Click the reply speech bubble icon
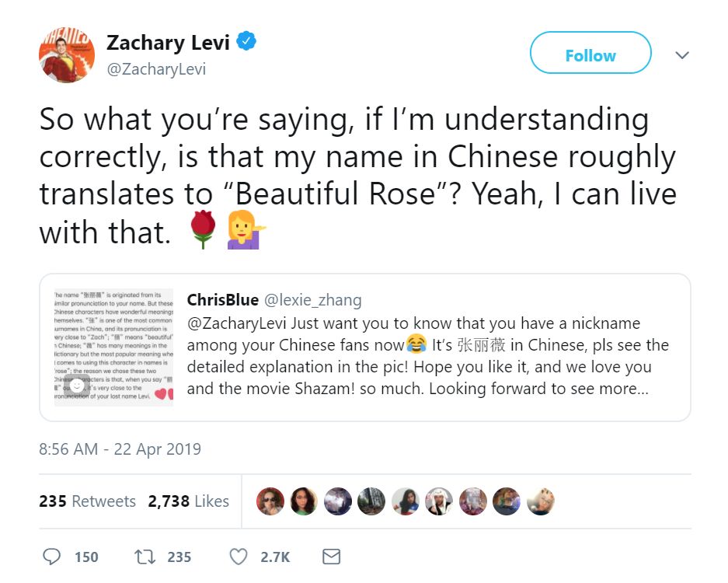The width and height of the screenshot is (728, 583). 52,557
